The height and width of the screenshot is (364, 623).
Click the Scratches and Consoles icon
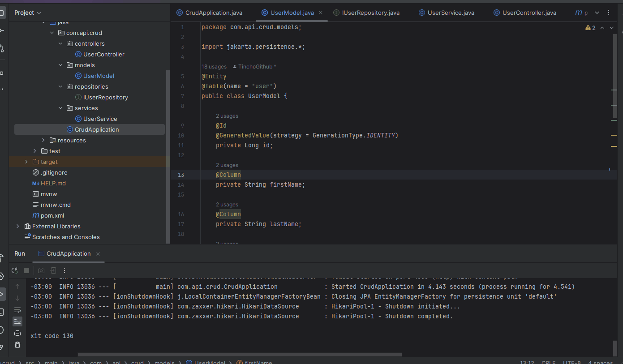point(27,237)
